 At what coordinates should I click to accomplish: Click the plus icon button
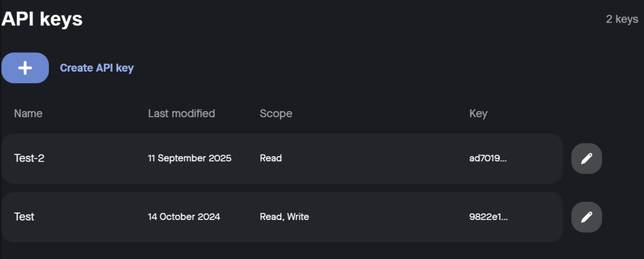coord(25,68)
